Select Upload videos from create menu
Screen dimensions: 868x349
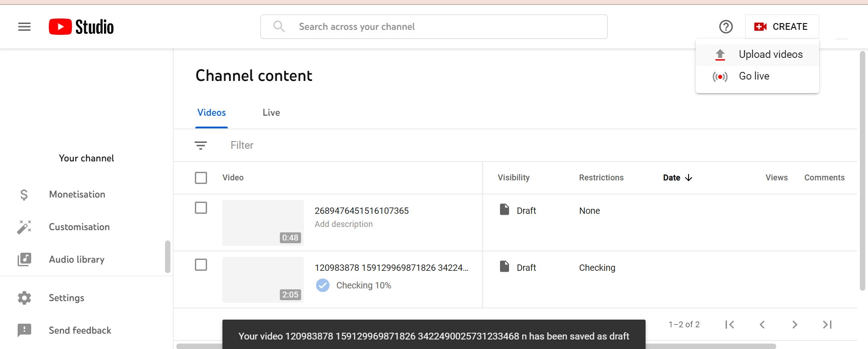coord(757,54)
